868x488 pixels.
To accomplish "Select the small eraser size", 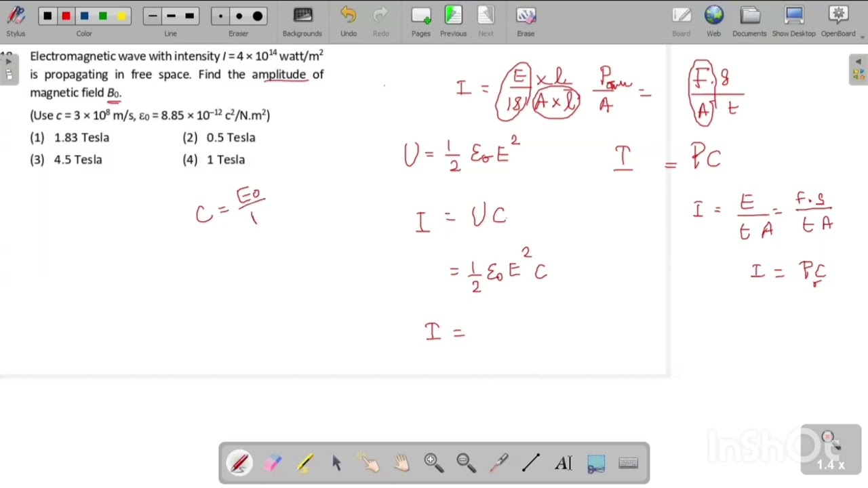I will 220,16.
